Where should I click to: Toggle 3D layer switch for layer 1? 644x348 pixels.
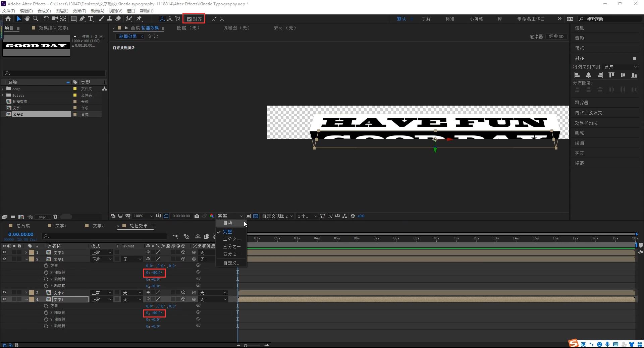(x=183, y=252)
